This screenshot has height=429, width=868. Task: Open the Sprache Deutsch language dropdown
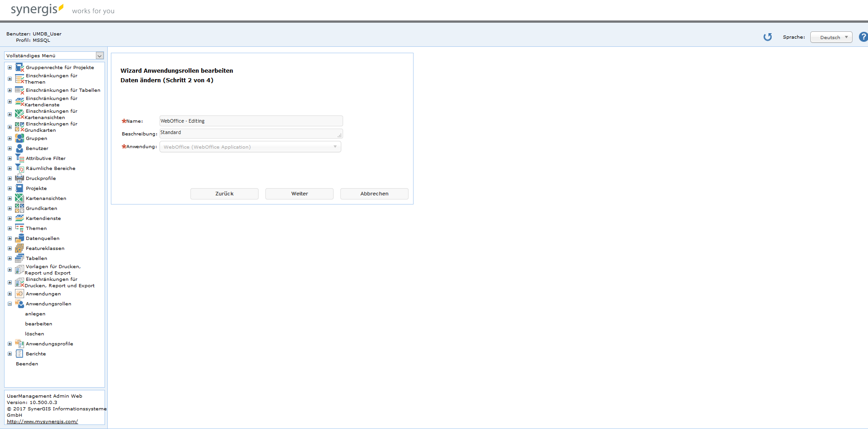pyautogui.click(x=831, y=37)
